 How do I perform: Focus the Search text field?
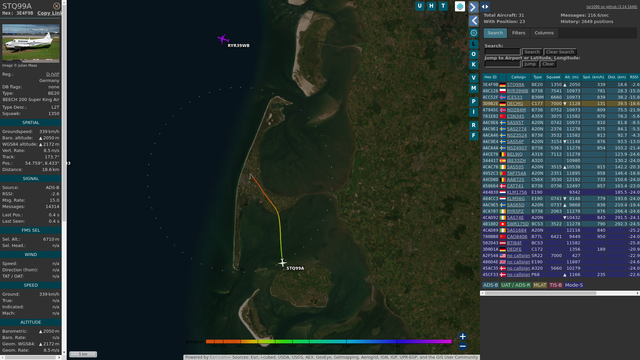502,52
